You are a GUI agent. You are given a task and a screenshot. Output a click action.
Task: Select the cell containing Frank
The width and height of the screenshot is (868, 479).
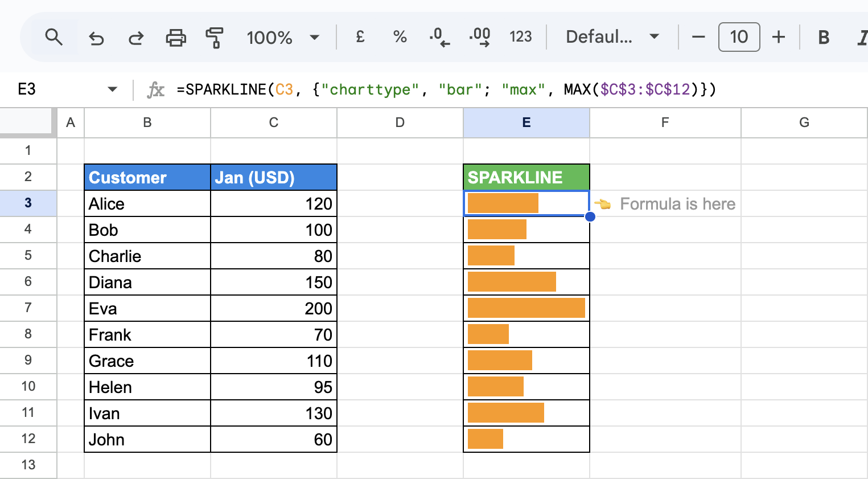[x=147, y=334]
